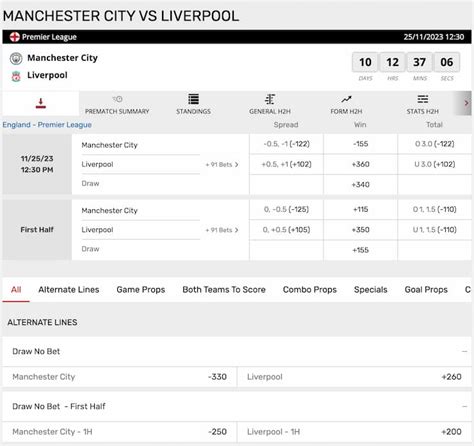Click the First Half row label
Screen dimensions: 474x446
(x=37, y=230)
